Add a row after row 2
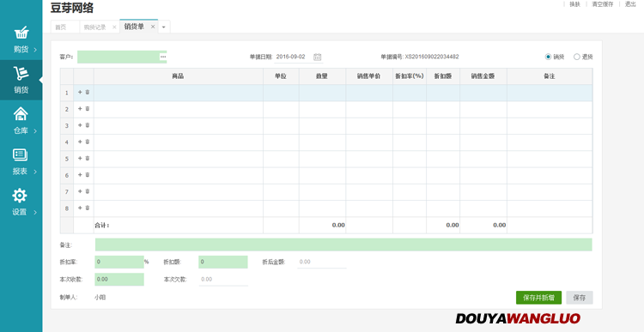 [80, 109]
